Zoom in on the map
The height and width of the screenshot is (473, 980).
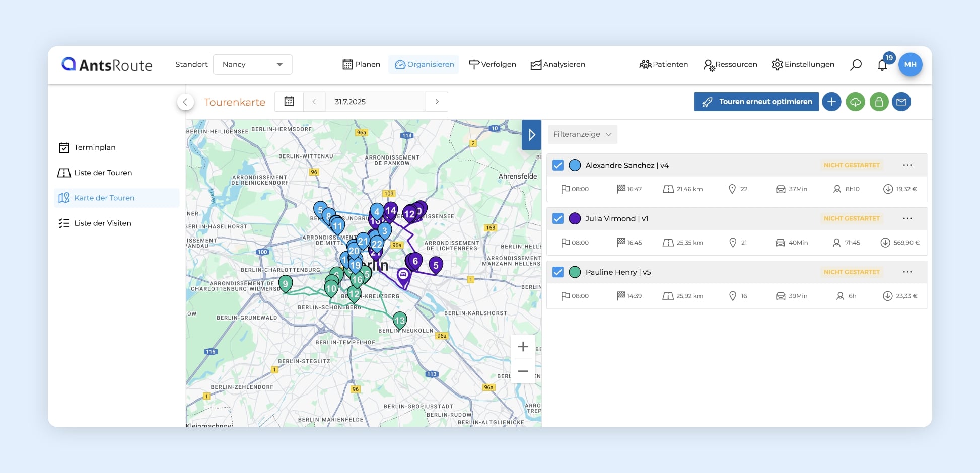click(523, 347)
